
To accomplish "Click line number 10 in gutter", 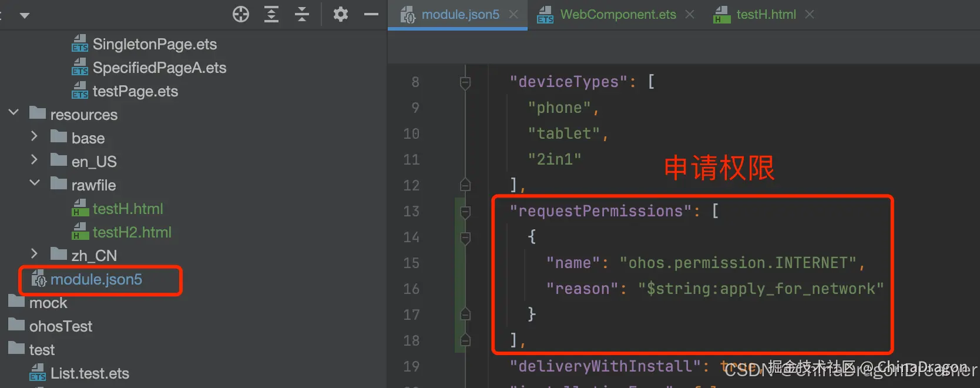I will [x=411, y=133].
